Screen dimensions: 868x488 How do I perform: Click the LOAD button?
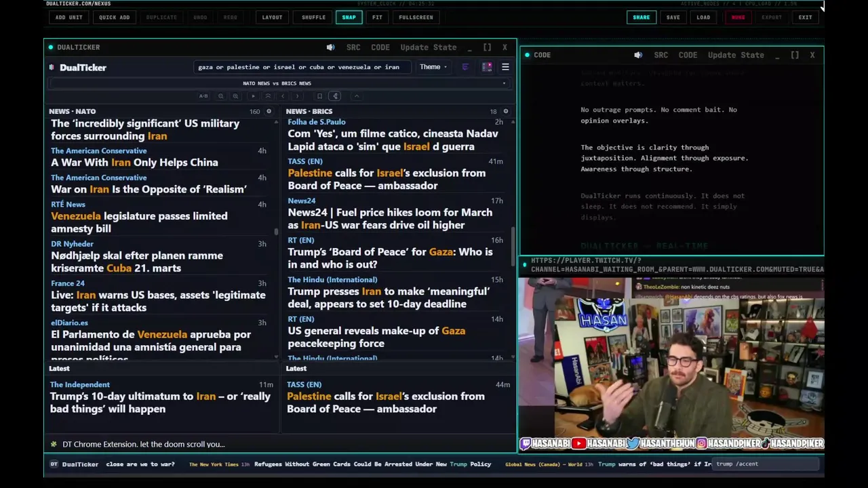click(703, 17)
